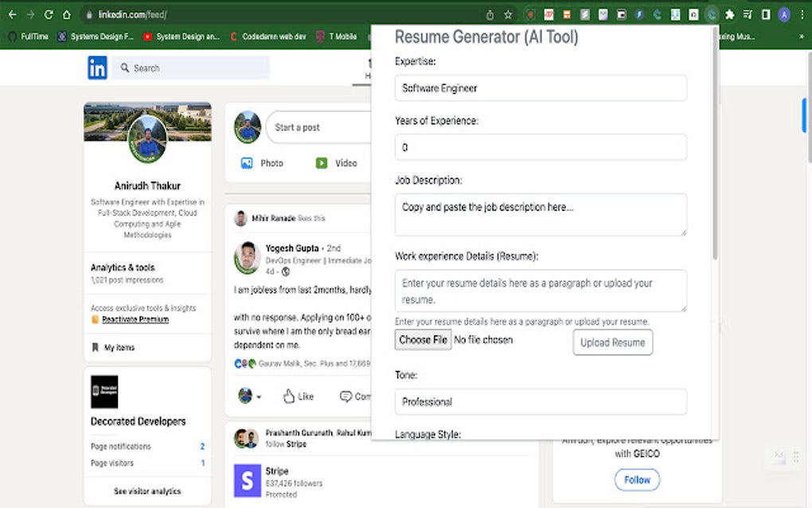Click the Stripe logo in promoted post
812x508 pixels.
click(x=248, y=481)
